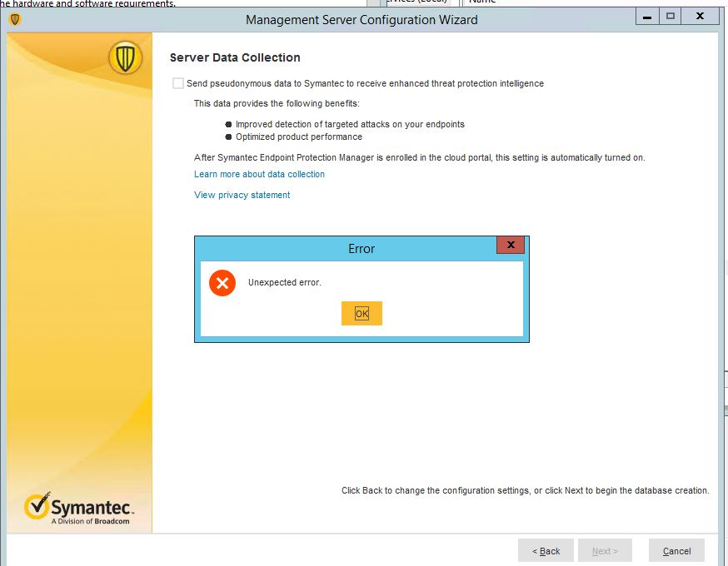Cancel the configuration wizard
This screenshot has width=728, height=566.
click(x=676, y=551)
